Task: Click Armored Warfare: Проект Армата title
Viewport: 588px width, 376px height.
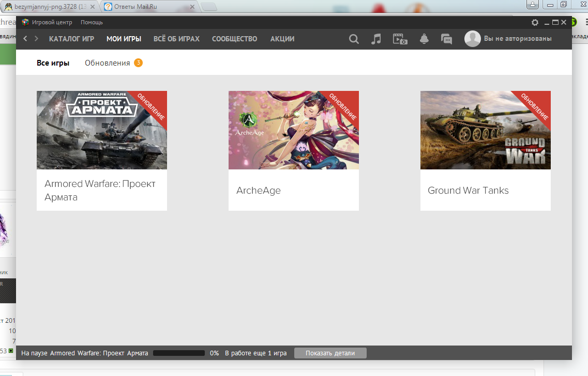Action: 100,190
